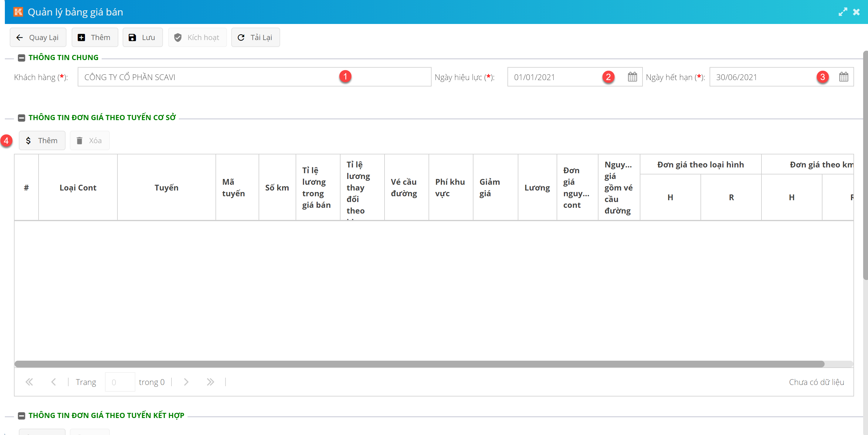The image size is (868, 435).
Task: Click the Lưu save button
Action: [x=142, y=37]
